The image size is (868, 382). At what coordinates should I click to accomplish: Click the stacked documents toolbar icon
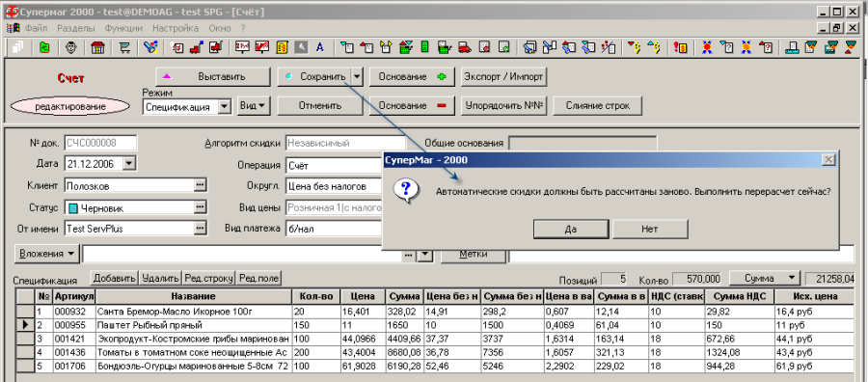coord(17,47)
